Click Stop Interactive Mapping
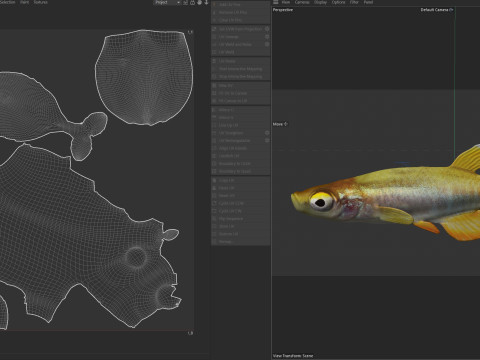Screen dimensions: 480x360 point(240,77)
